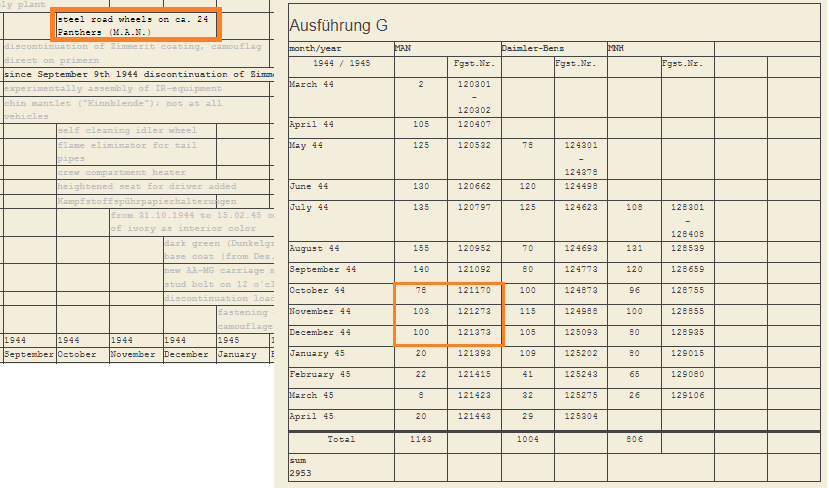Viewport: 829px width, 488px height.
Task: Click MAN quantity 103 in November 44
Action: [x=421, y=311]
